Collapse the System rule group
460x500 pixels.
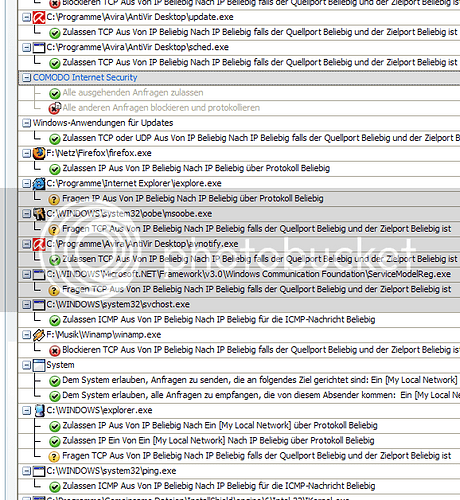click(26, 365)
